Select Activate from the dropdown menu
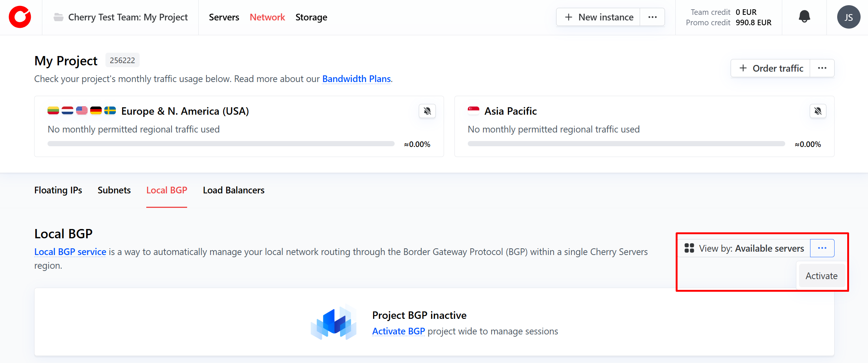This screenshot has width=868, height=363. tap(821, 276)
